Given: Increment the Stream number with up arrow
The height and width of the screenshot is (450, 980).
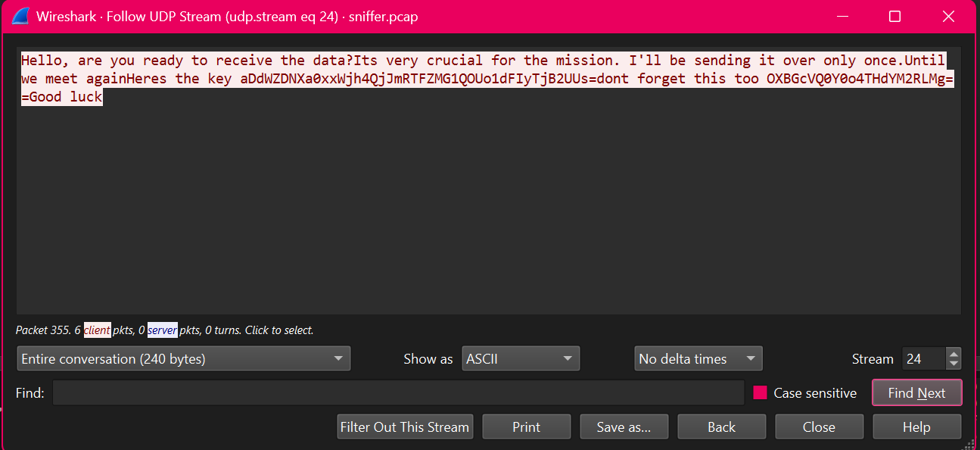Looking at the screenshot, I should point(954,354).
